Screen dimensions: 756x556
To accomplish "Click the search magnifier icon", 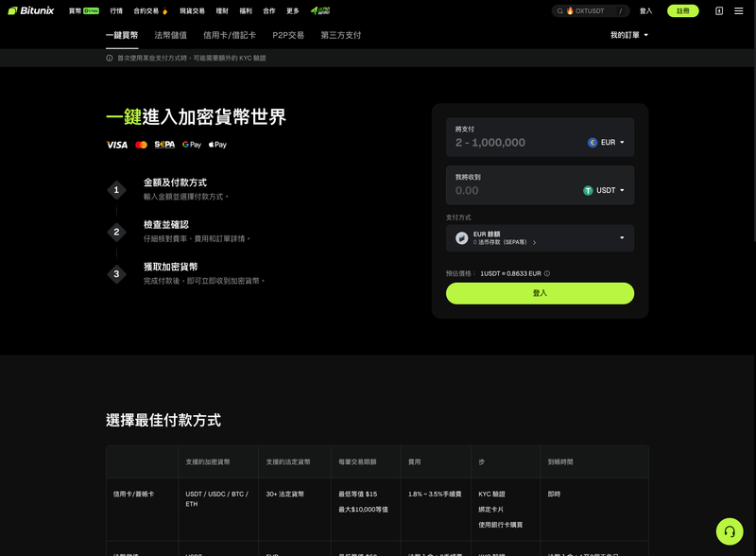I will (x=559, y=10).
